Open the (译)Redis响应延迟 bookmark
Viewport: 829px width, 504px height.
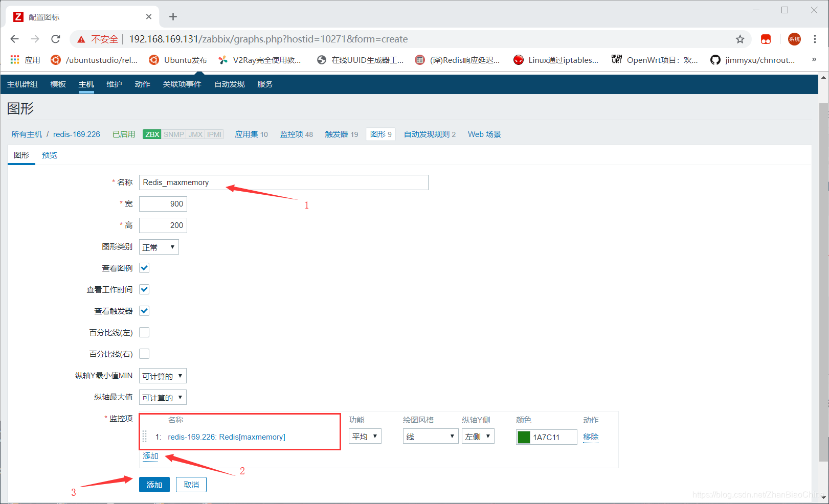click(x=457, y=60)
